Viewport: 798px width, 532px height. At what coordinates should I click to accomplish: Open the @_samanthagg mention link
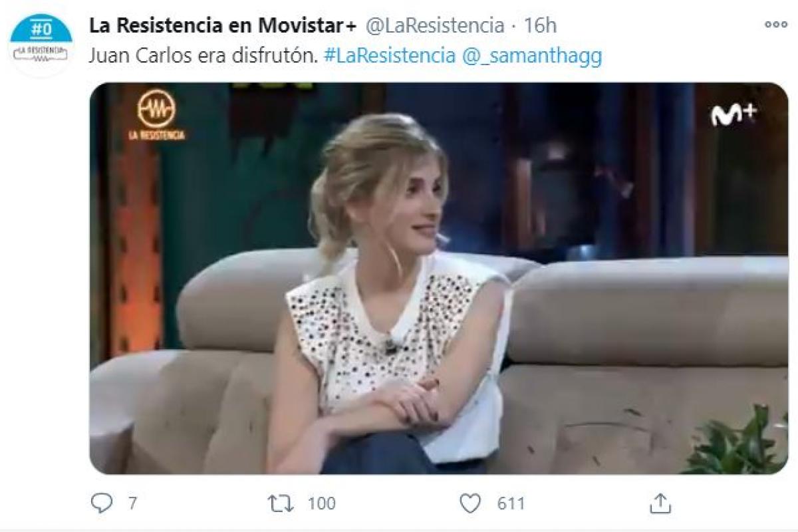(x=532, y=56)
